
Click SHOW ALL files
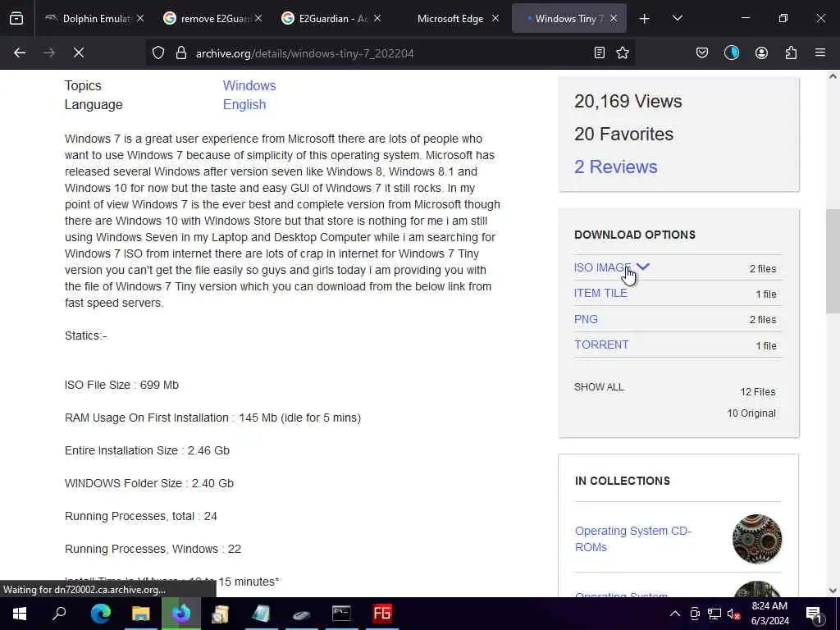(x=599, y=387)
